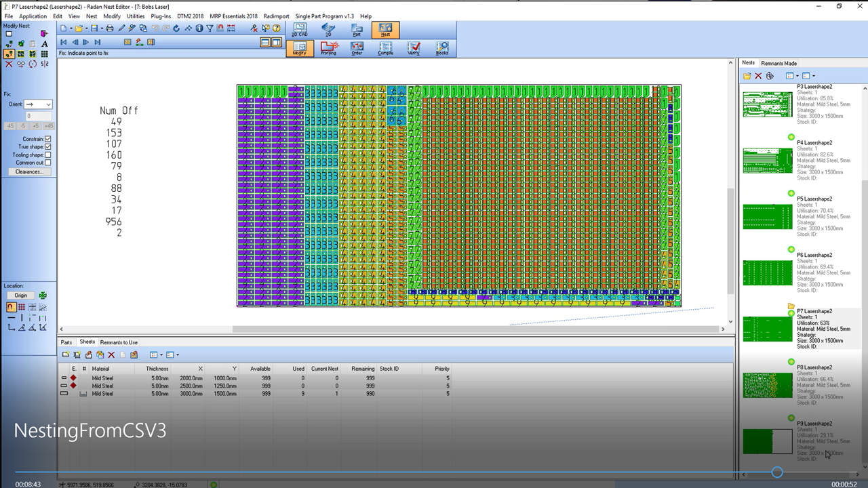
Task: Step to next nest arrow
Action: [x=85, y=42]
